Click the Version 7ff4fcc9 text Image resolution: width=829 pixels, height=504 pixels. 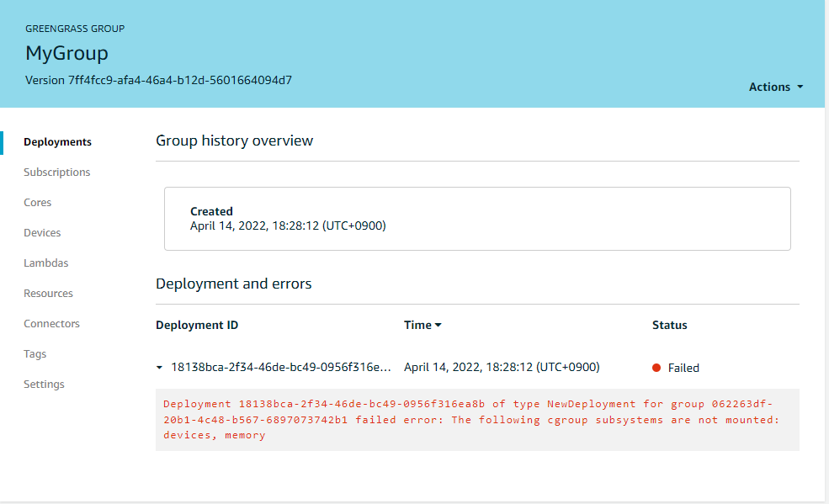(x=158, y=80)
